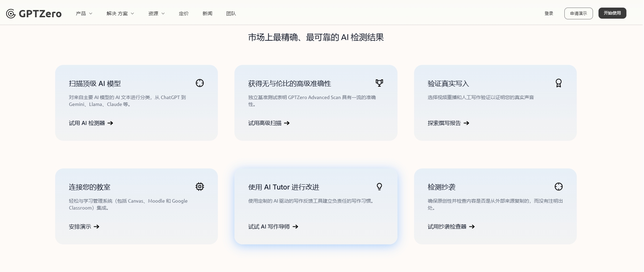Click the 试用抄袭检查器 link
644x272 pixels.
point(451,227)
